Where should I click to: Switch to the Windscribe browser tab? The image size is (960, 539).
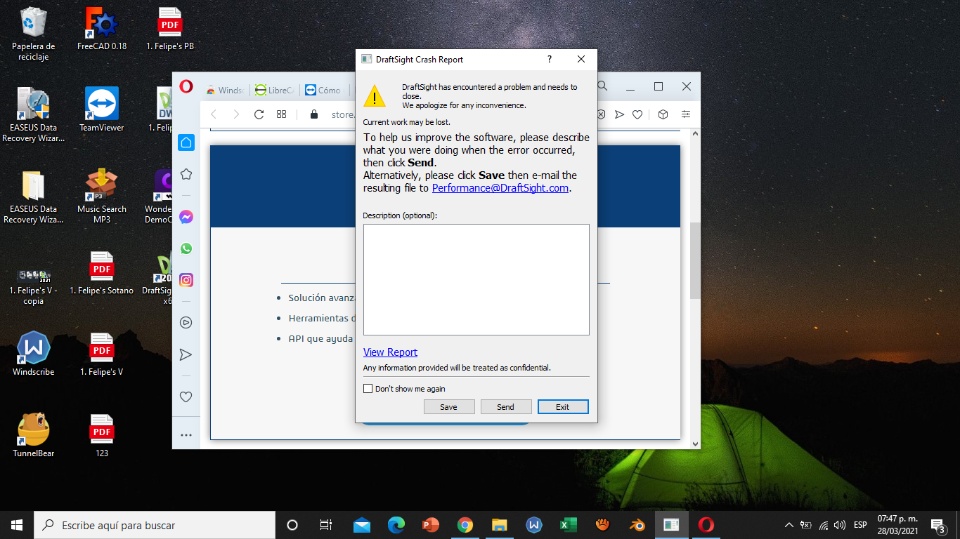pyautogui.click(x=225, y=90)
